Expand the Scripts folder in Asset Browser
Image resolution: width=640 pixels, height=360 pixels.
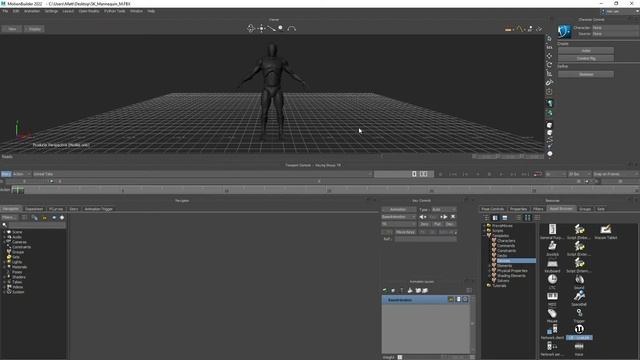[484, 231]
